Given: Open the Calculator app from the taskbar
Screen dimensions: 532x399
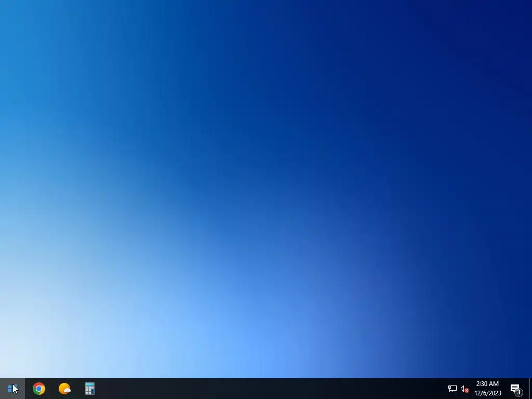Looking at the screenshot, I should (x=89, y=389).
